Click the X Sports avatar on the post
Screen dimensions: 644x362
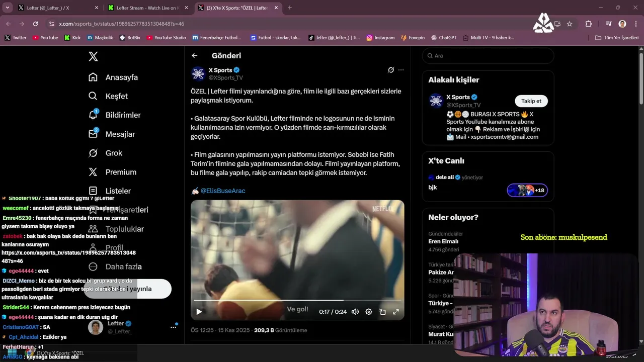coord(198,74)
